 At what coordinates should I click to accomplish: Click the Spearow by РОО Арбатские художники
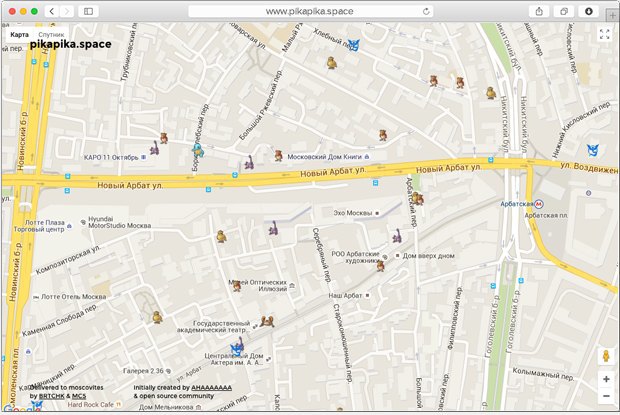[x=380, y=266]
